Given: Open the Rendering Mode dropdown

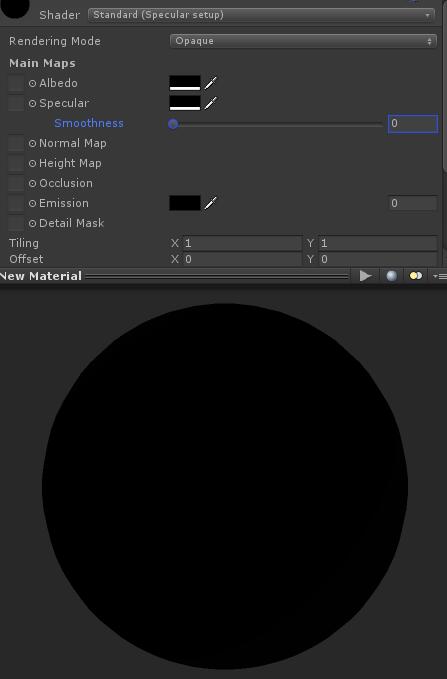Looking at the screenshot, I should [x=303, y=41].
